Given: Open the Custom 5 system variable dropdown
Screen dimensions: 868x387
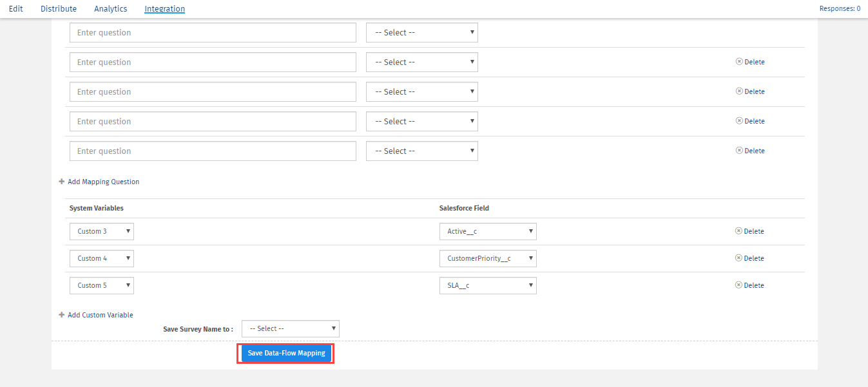Looking at the screenshot, I should [x=102, y=285].
